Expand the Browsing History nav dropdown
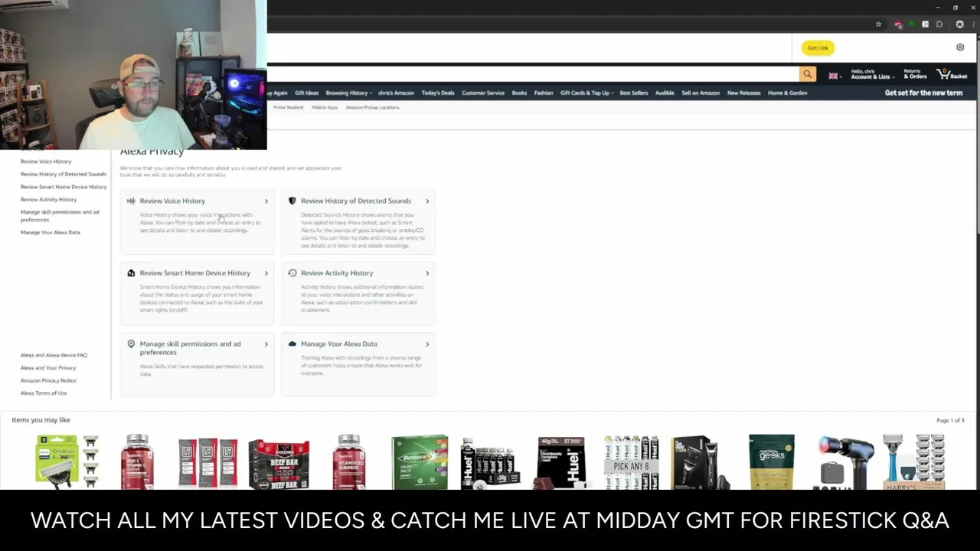Image resolution: width=980 pixels, height=551 pixels. pos(349,93)
